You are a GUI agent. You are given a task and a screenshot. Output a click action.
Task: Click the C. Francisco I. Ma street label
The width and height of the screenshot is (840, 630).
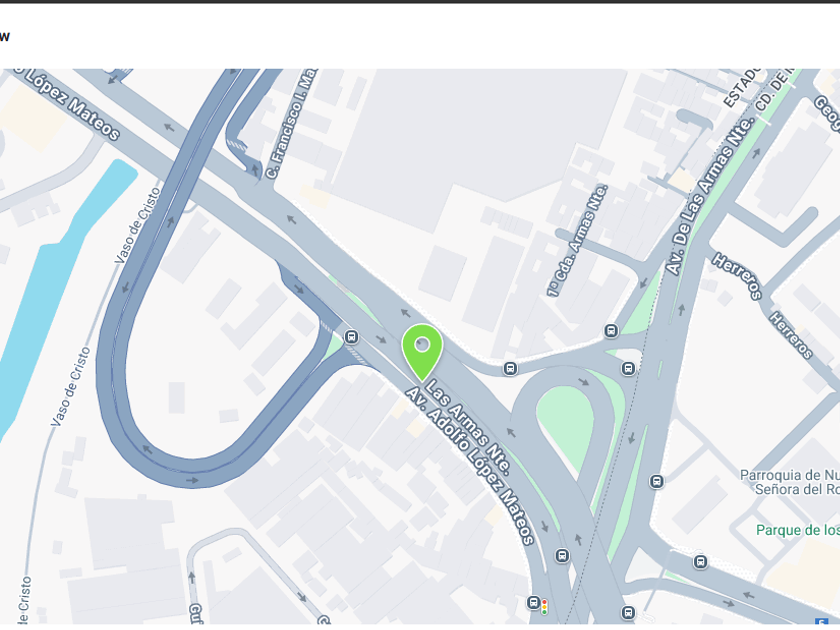click(x=292, y=124)
